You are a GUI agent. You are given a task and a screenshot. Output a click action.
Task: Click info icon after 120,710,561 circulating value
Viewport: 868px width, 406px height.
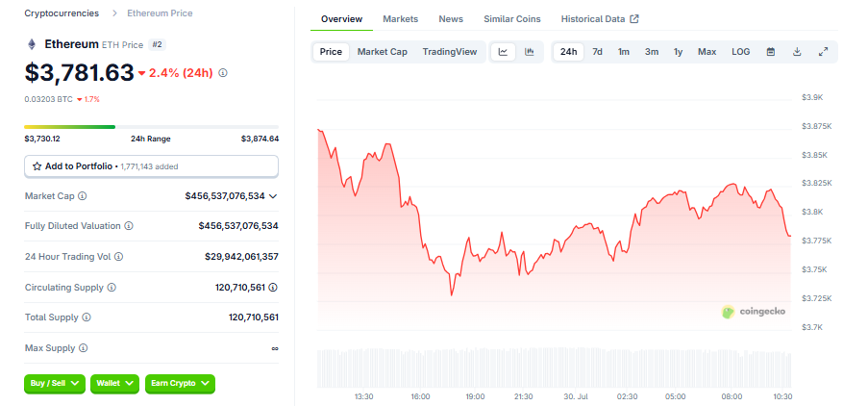[x=273, y=288]
